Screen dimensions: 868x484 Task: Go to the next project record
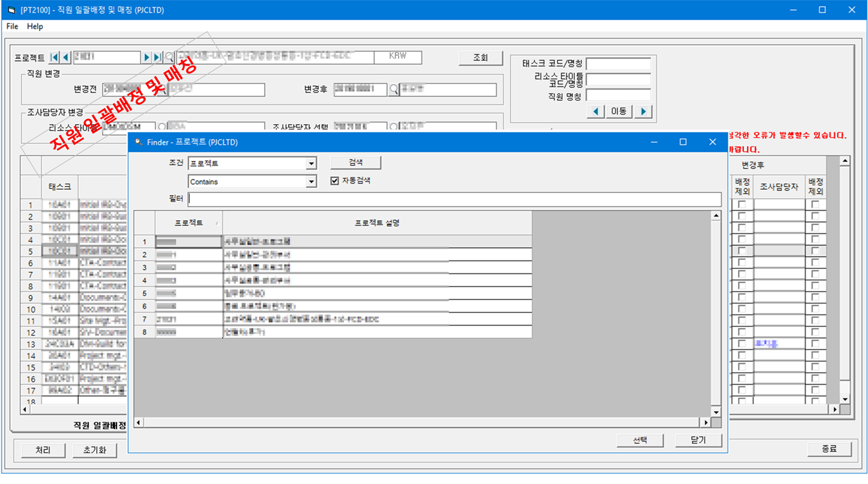pyautogui.click(x=147, y=57)
